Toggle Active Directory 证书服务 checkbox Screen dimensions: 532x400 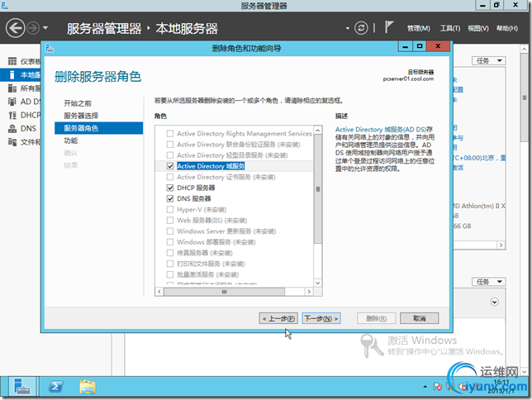click(x=170, y=177)
